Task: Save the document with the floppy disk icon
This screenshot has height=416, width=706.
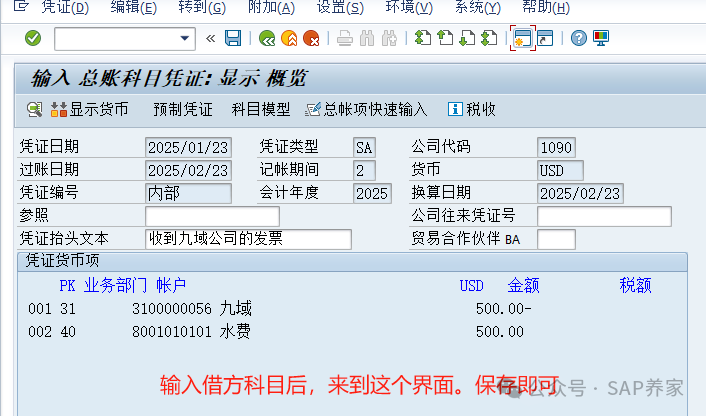Action: [x=233, y=38]
